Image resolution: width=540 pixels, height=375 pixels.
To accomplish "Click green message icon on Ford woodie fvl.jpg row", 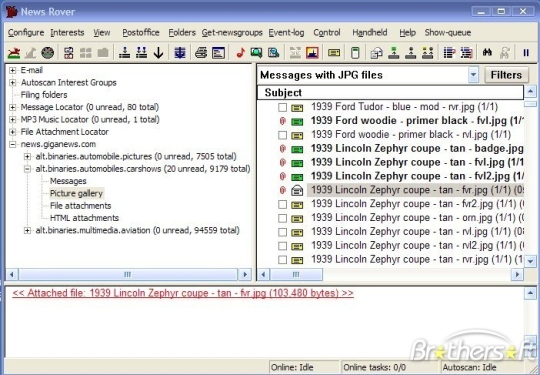I will pos(297,121).
